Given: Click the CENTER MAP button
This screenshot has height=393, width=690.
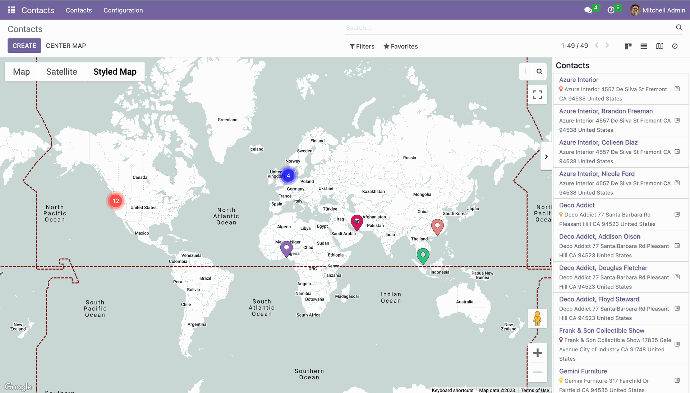Looking at the screenshot, I should 66,45.
